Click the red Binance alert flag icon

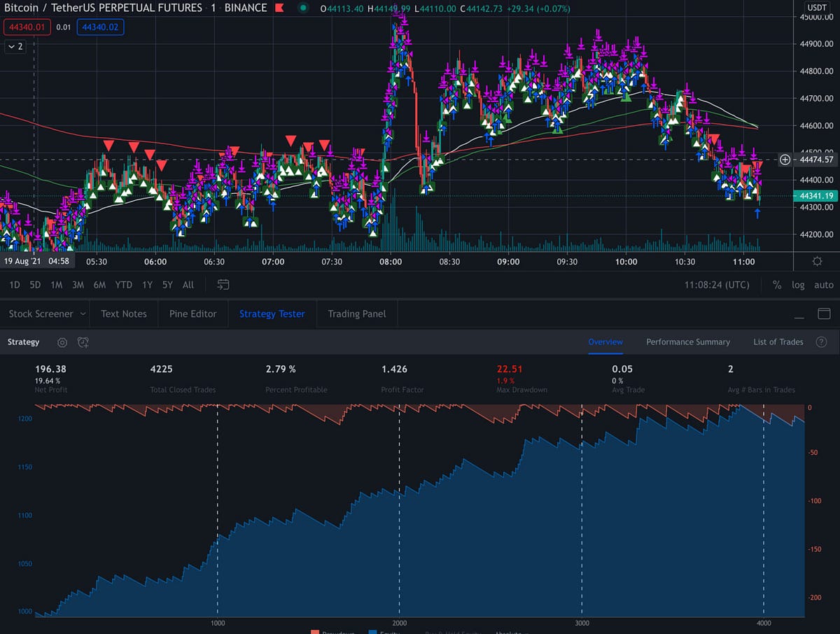(279, 8)
